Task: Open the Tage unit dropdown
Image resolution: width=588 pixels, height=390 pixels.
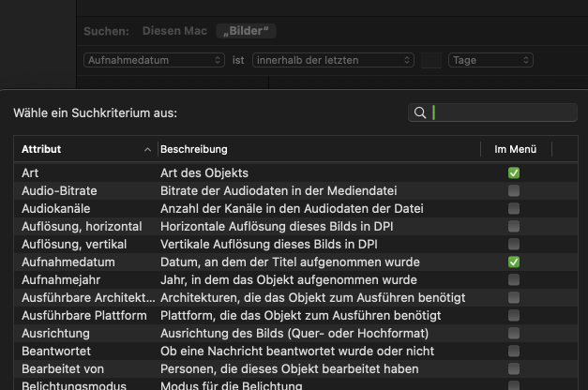Action: point(490,60)
